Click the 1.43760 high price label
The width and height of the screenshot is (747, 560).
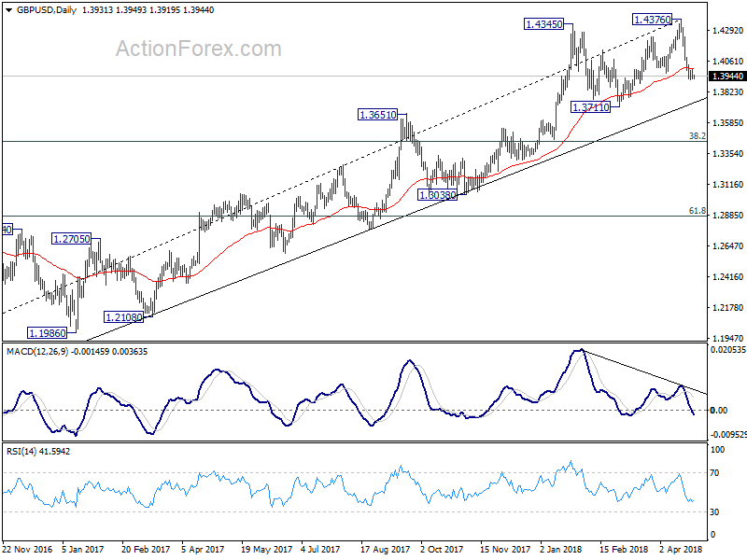click(652, 20)
